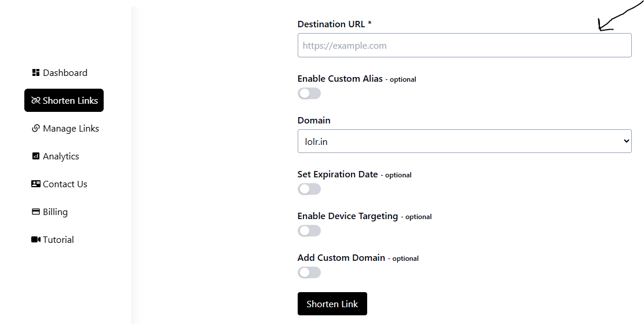Click the Domain dropdown chevron arrow

click(x=626, y=141)
